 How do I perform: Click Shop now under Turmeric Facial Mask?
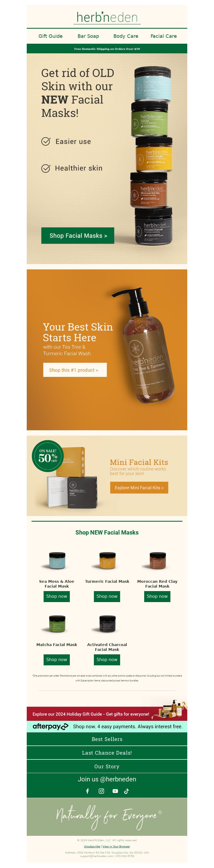coord(107,596)
